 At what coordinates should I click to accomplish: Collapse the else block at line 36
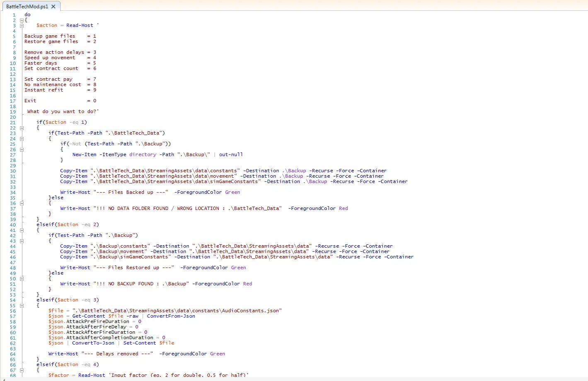pos(22,203)
